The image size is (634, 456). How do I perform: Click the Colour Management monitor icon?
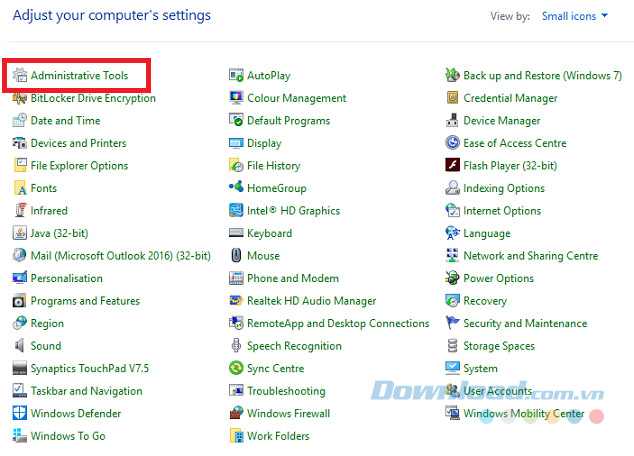tap(236, 98)
